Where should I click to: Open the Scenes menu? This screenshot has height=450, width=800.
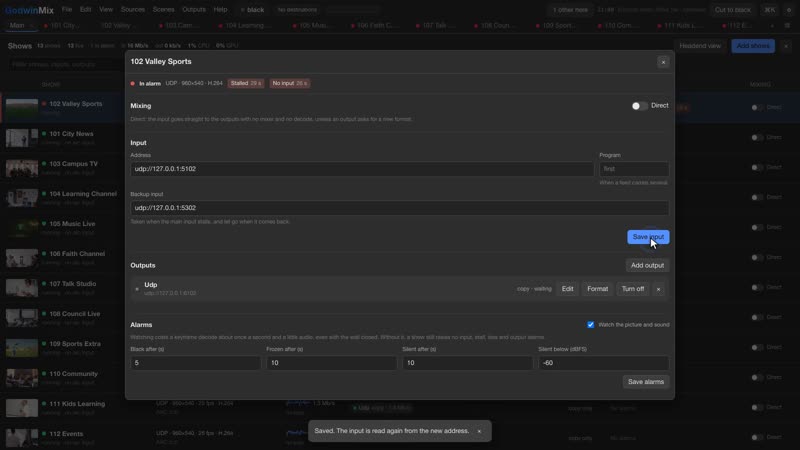point(163,10)
